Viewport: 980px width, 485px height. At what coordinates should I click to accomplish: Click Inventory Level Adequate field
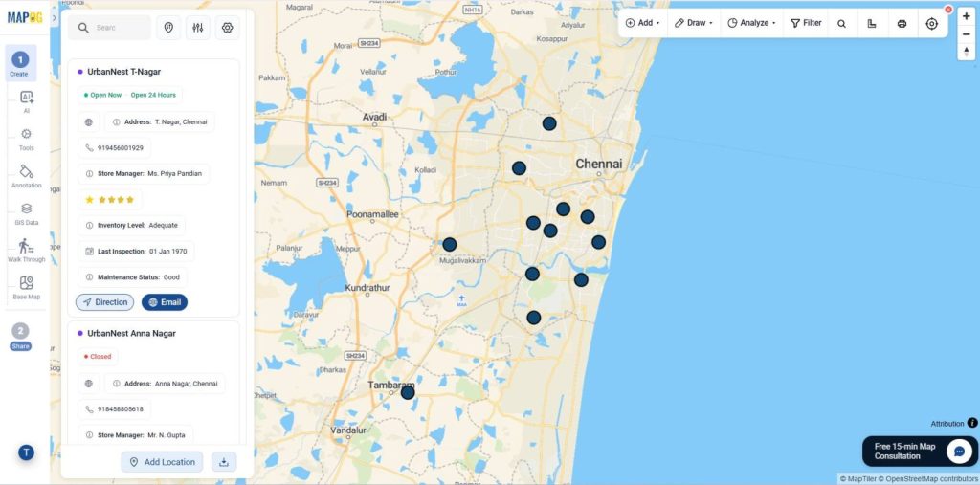131,225
